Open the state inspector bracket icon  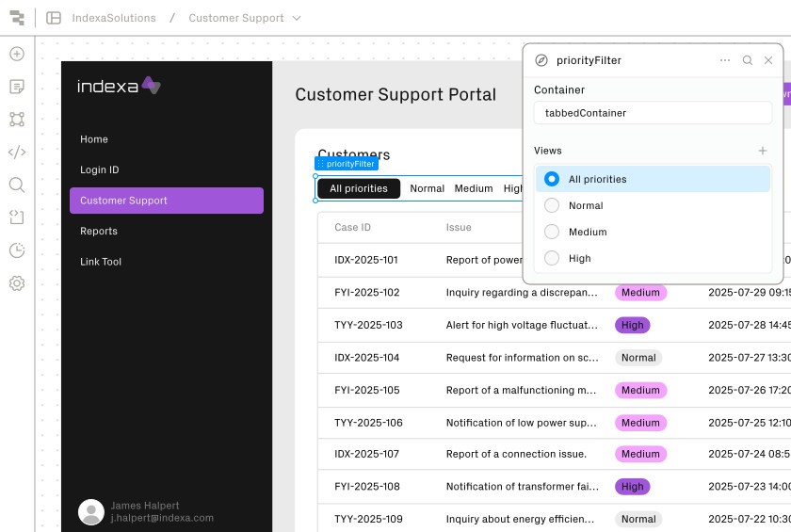17,218
